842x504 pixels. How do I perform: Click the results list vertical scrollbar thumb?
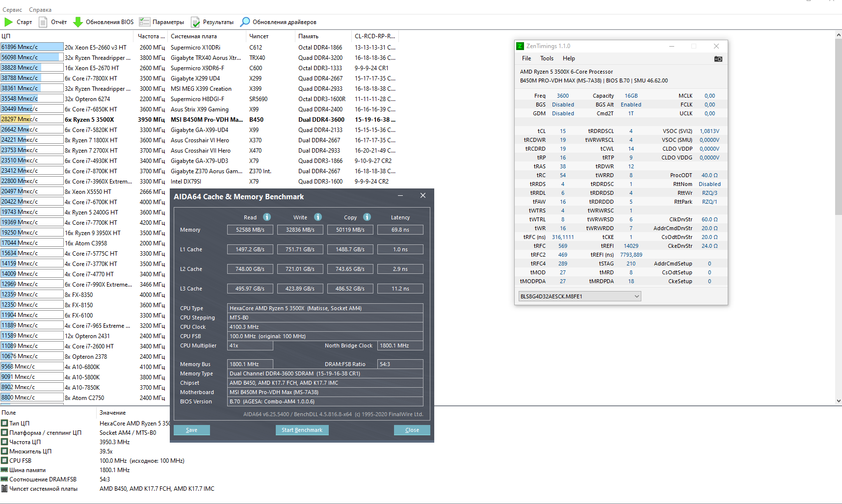coord(838,127)
